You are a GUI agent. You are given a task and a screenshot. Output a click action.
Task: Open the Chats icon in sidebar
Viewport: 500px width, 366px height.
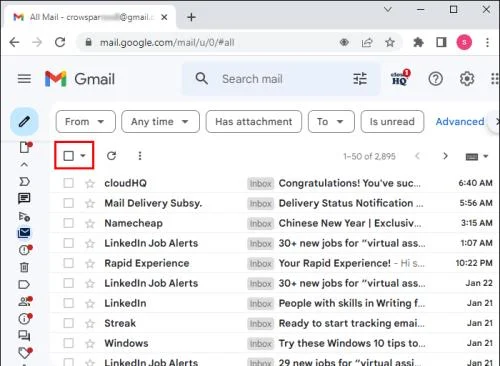tap(24, 198)
